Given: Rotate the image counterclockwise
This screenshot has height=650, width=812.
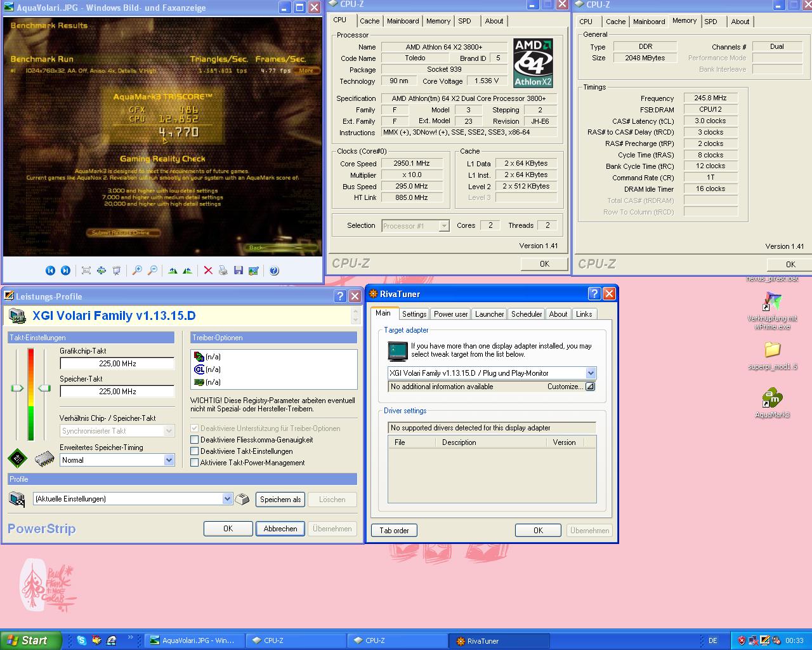Looking at the screenshot, I should (188, 270).
